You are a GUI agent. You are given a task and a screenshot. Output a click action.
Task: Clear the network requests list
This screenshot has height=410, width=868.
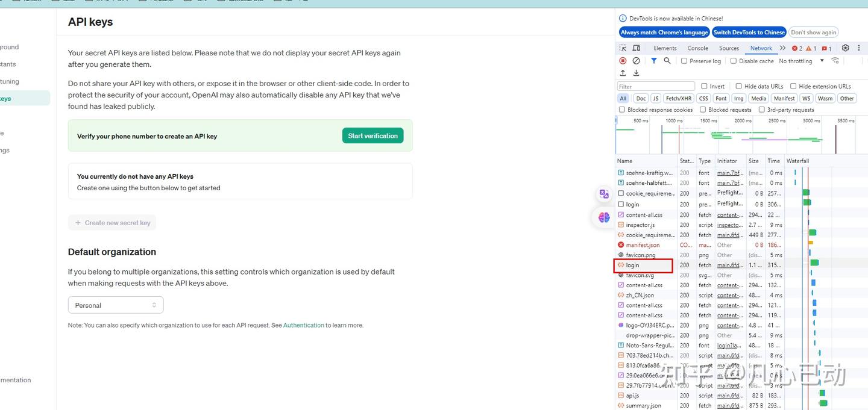[x=637, y=60]
